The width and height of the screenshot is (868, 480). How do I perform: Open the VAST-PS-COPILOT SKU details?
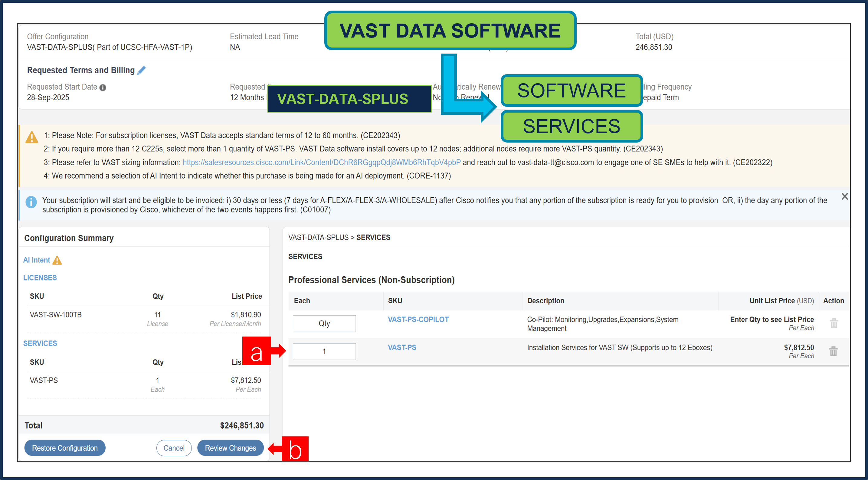[418, 319]
